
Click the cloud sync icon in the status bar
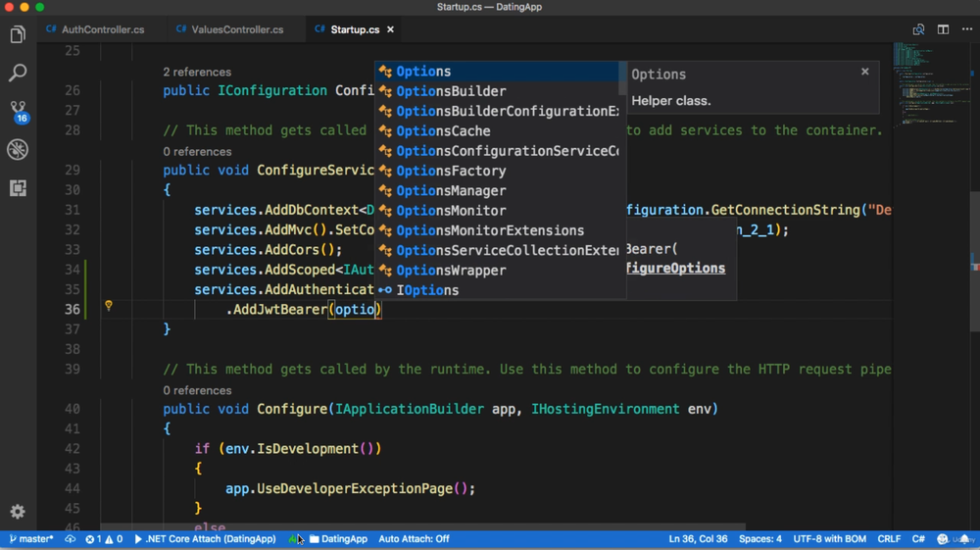tap(70, 539)
